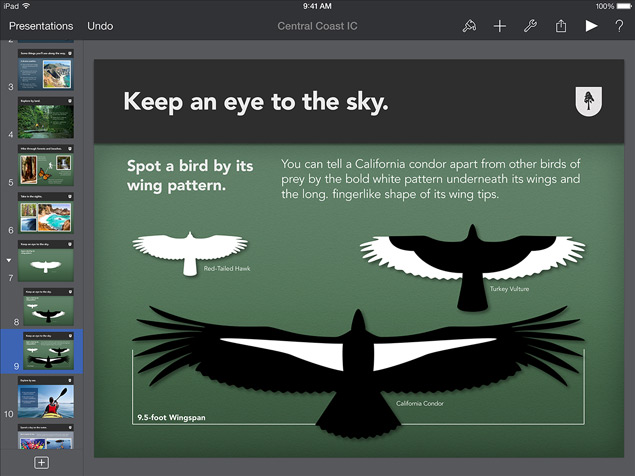Select slide 8 thumbnail
Viewport: 635px width, 476px height.
(49, 307)
